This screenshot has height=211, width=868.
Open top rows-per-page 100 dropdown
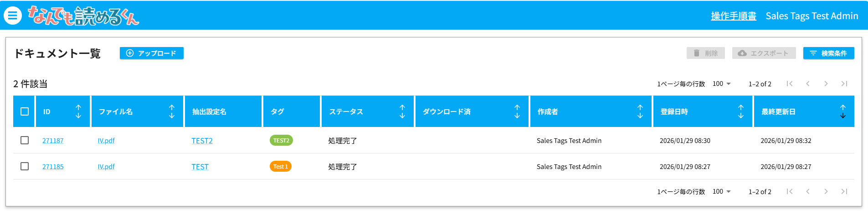point(722,84)
